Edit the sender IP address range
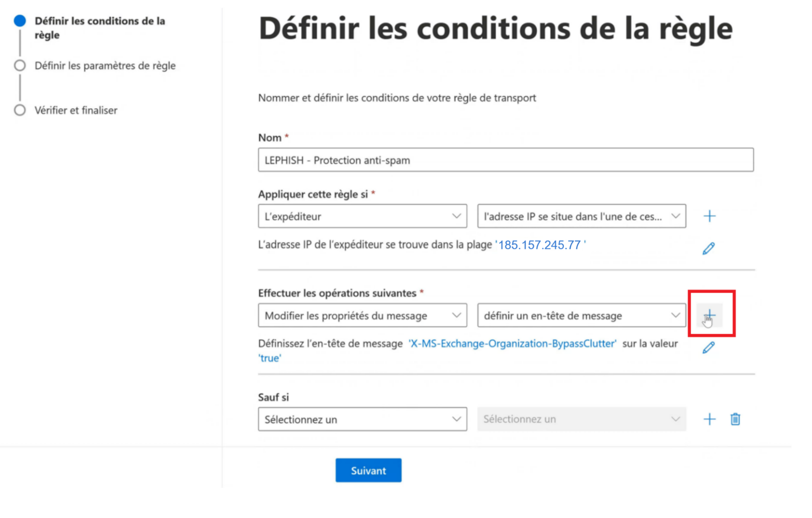 tap(708, 248)
